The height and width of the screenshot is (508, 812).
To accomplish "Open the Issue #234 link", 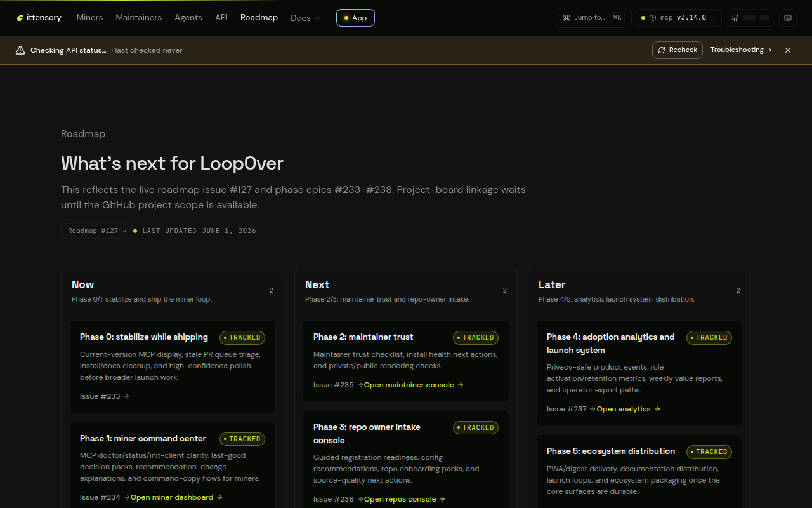I will pyautogui.click(x=105, y=497).
